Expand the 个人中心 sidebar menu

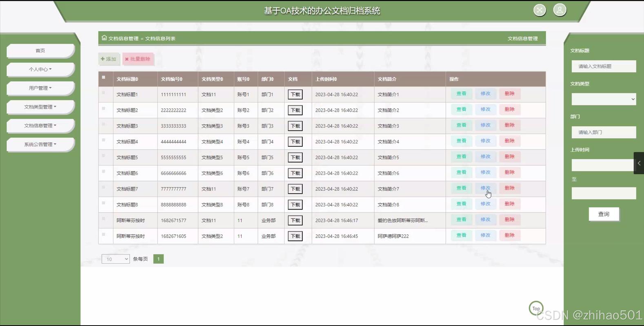click(40, 69)
